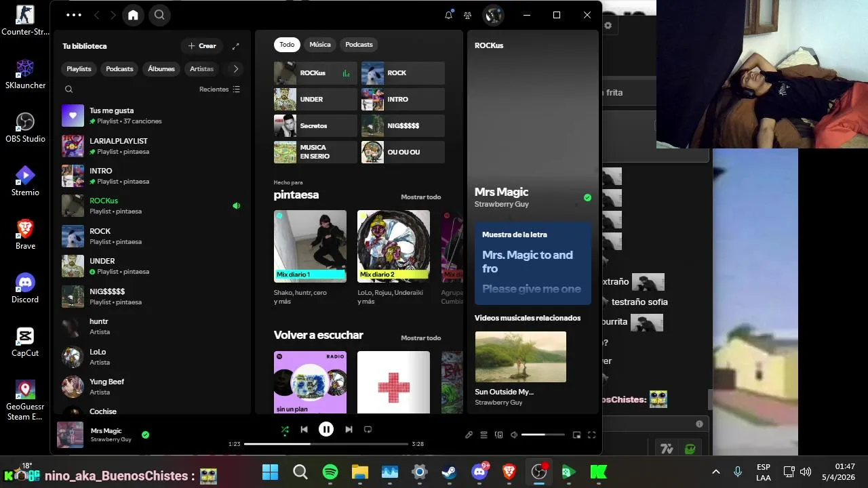Open Mix diario 2 cover
The height and width of the screenshot is (488, 868).
(393, 246)
